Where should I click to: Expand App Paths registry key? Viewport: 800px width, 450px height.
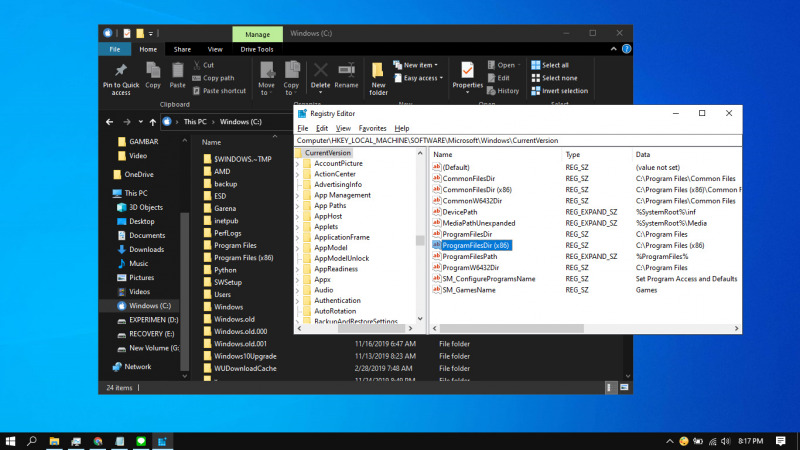(x=298, y=206)
